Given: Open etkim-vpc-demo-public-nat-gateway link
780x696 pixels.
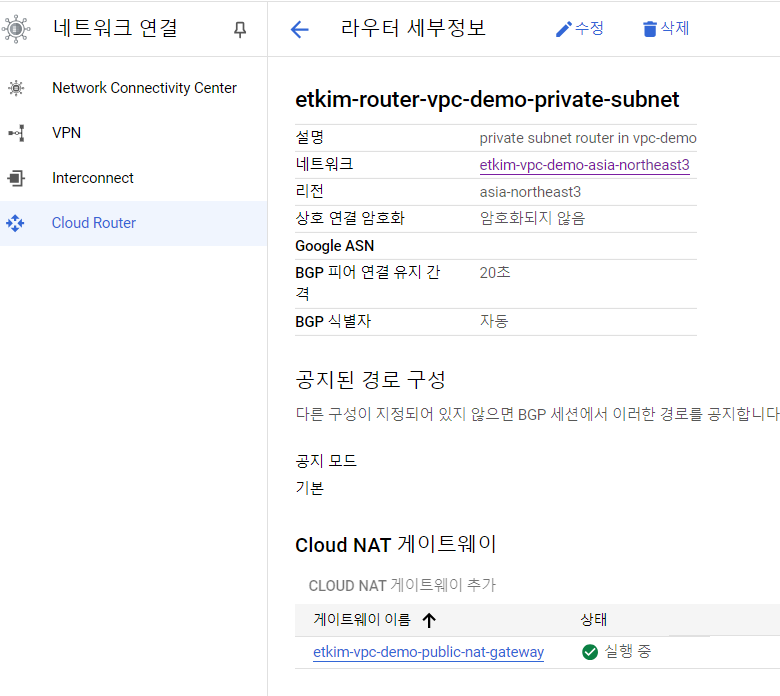Looking at the screenshot, I should (x=428, y=652).
